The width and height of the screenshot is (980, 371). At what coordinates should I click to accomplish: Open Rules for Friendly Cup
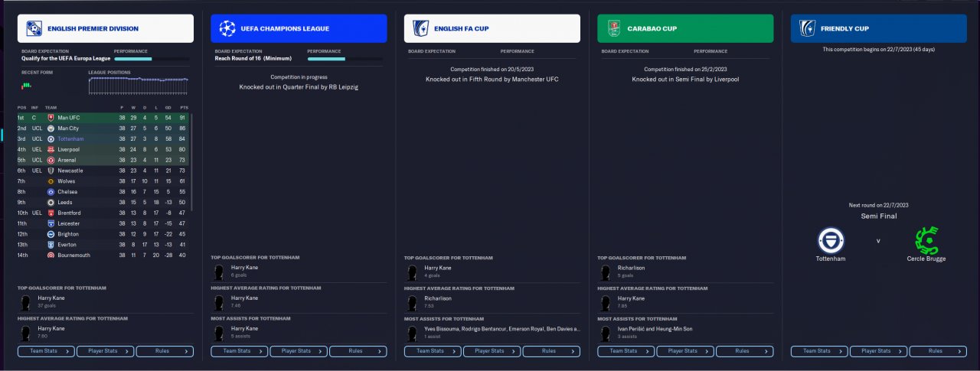pyautogui.click(x=937, y=351)
